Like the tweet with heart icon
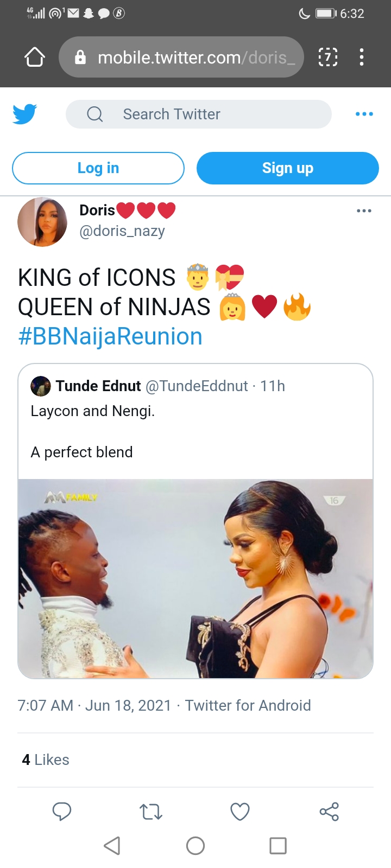 pos(240,812)
